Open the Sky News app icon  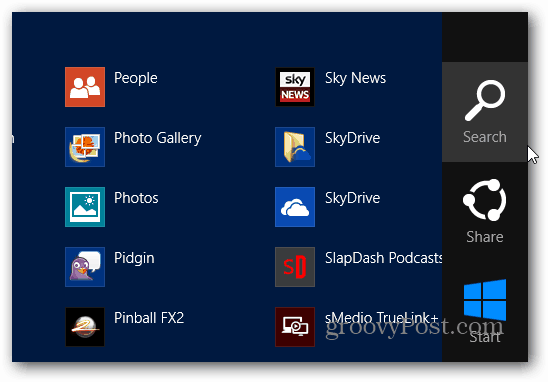pyautogui.click(x=295, y=87)
